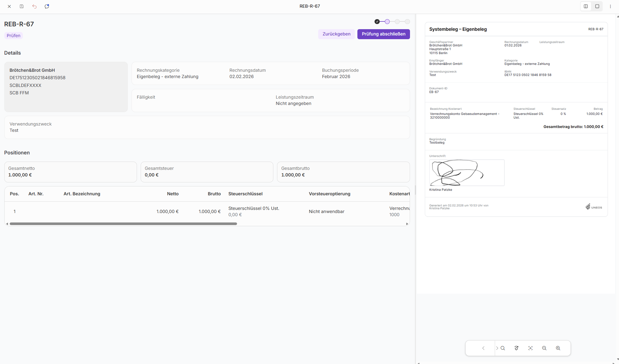The image size is (619, 364).
Task: Rotate the document preview
Action: pos(516,348)
